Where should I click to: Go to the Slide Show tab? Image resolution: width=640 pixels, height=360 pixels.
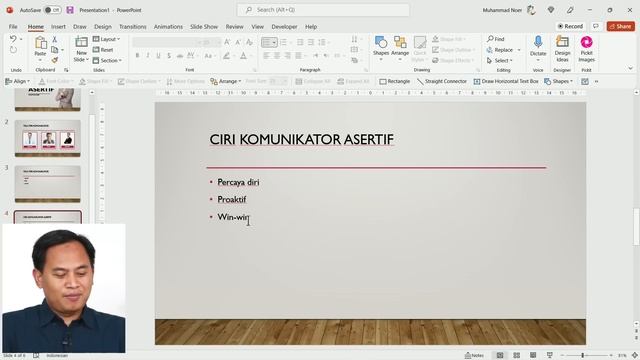tap(204, 27)
